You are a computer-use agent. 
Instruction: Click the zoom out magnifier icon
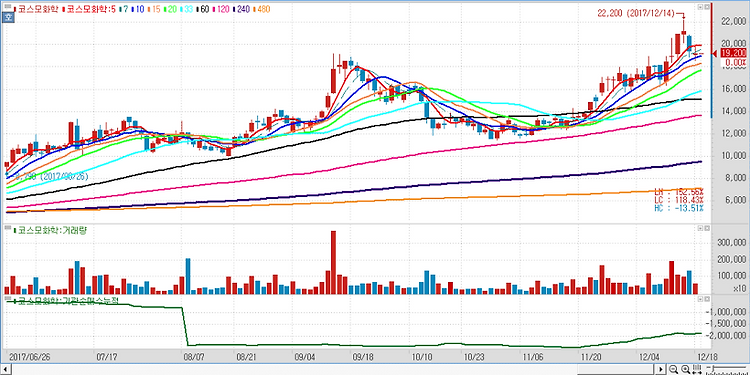[x=673, y=369]
